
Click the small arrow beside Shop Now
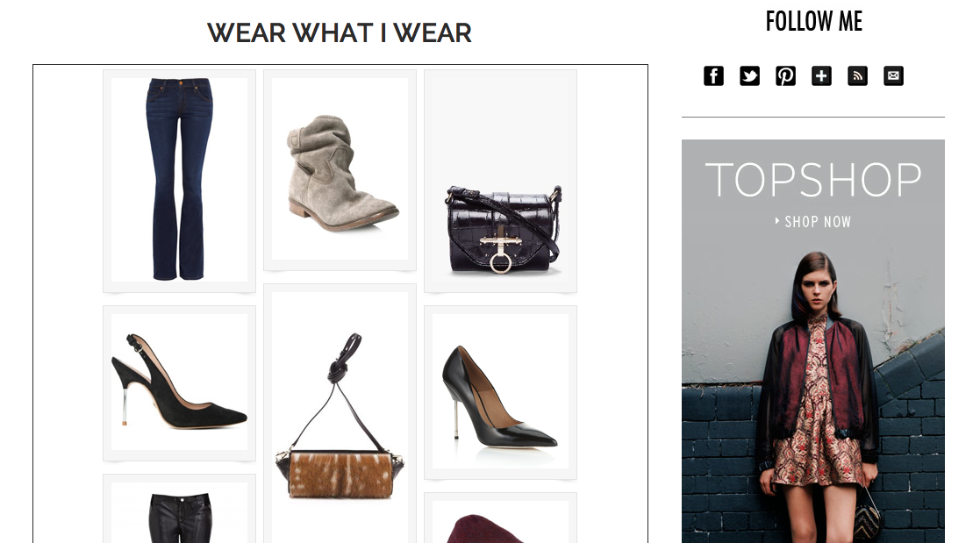(776, 220)
